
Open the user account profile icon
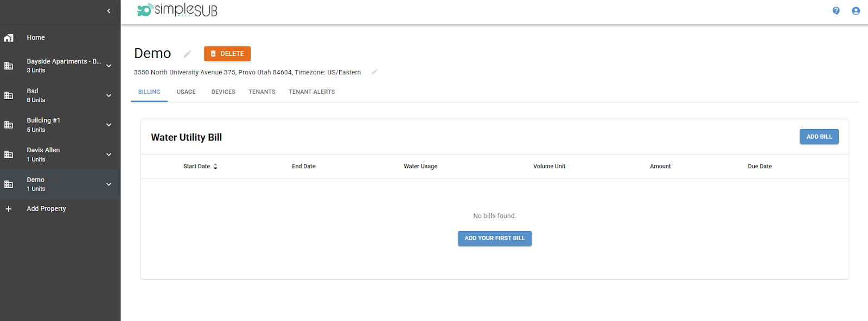pos(856,11)
